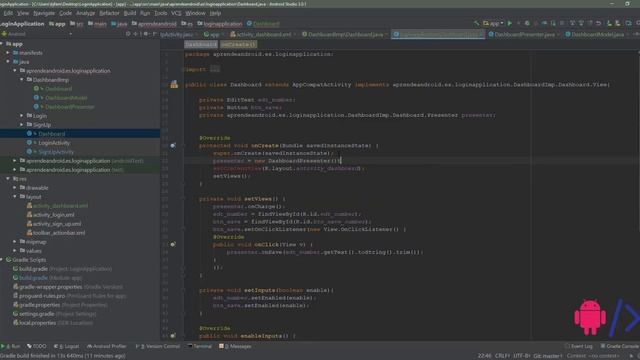Expand the mipmap folder
Viewport: 640px width, 360px height.
point(15,242)
